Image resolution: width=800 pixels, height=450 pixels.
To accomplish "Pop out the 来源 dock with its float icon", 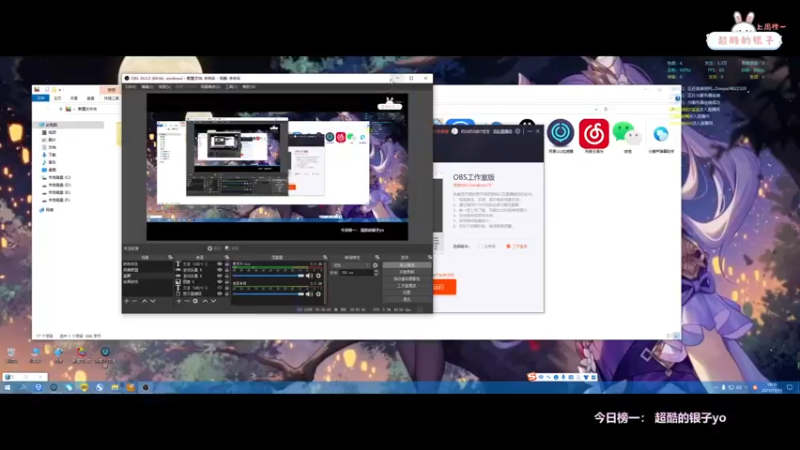I will click(227, 257).
